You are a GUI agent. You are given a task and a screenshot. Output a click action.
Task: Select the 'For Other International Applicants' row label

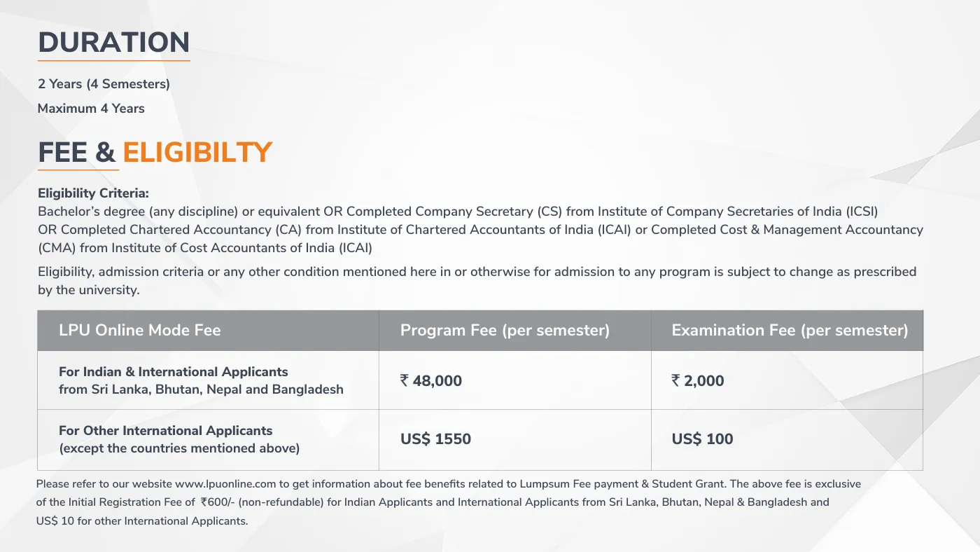166,431
